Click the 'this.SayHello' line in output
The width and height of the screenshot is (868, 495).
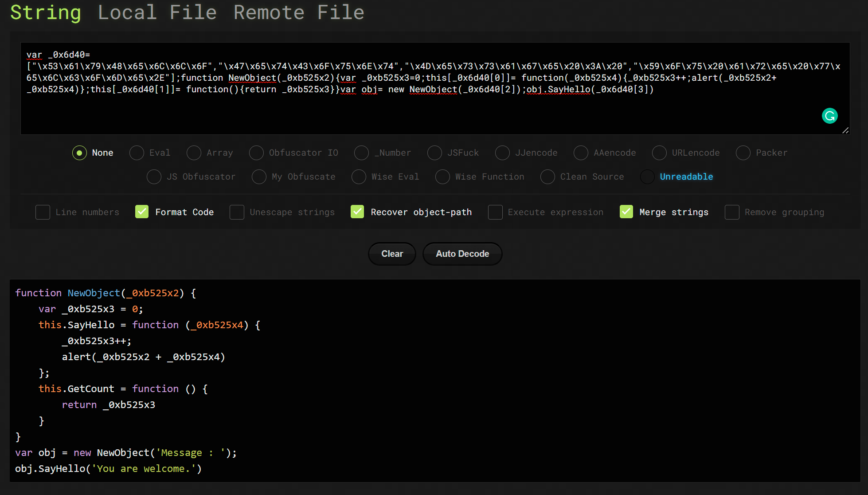pyautogui.click(x=149, y=325)
